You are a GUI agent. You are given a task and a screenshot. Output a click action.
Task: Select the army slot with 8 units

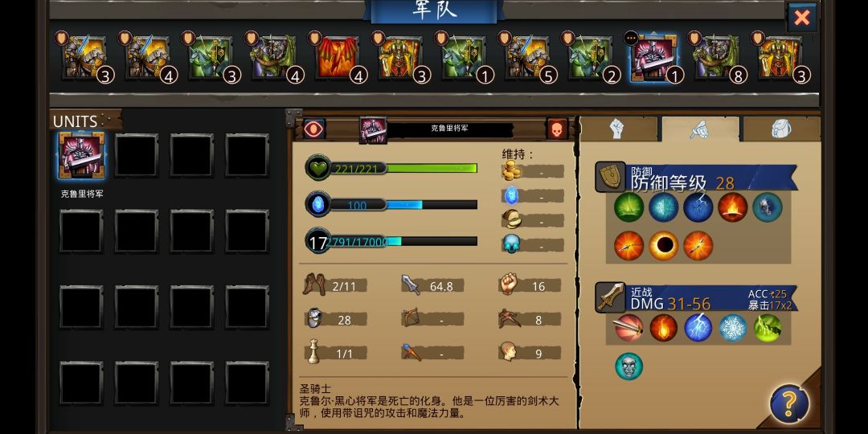pyautogui.click(x=716, y=57)
